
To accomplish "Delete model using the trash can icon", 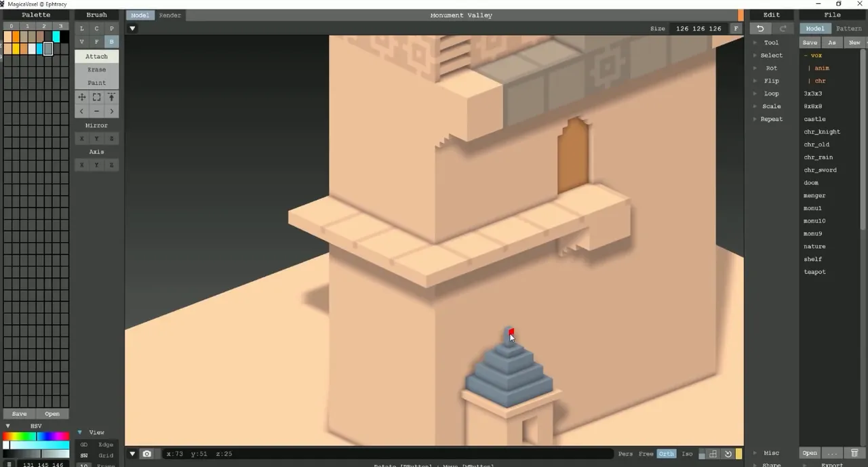I will pos(854,453).
